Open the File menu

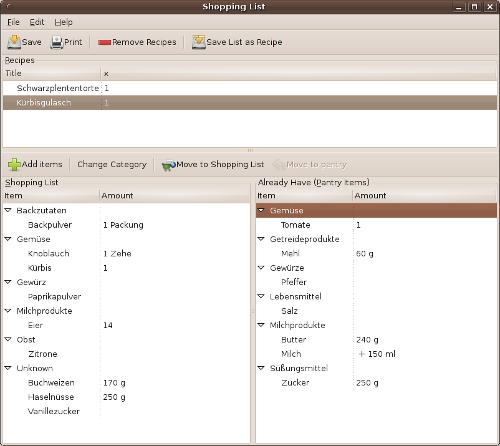tap(13, 22)
